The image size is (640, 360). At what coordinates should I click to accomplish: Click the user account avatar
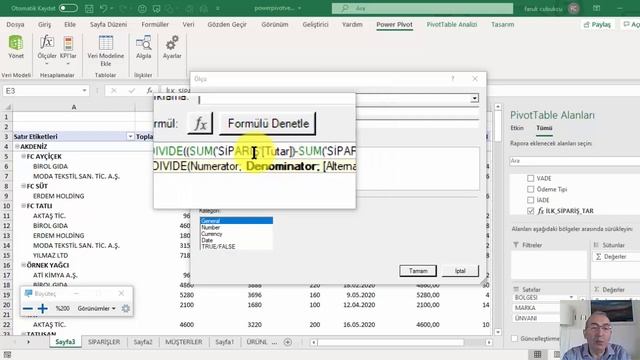(x=573, y=8)
